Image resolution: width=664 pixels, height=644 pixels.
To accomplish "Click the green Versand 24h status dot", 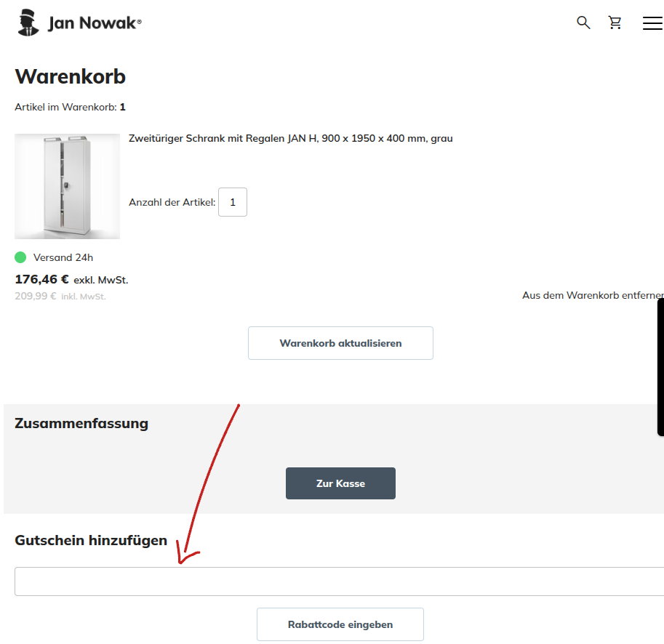I will [x=21, y=257].
